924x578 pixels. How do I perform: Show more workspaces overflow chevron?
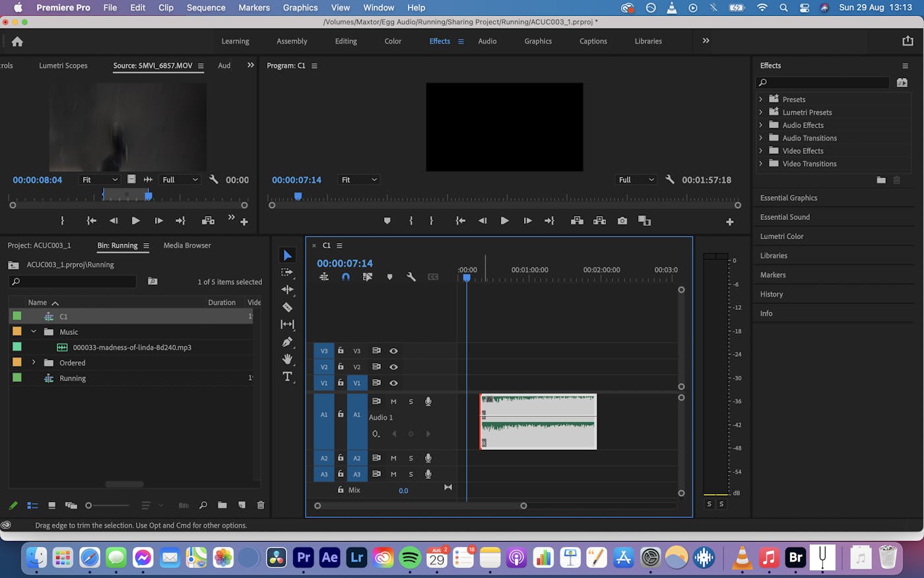click(x=706, y=41)
